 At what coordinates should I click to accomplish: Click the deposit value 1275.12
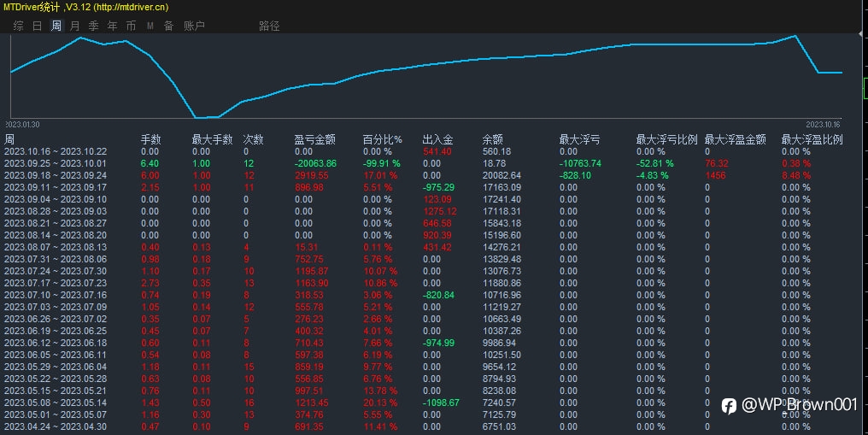[x=440, y=211]
